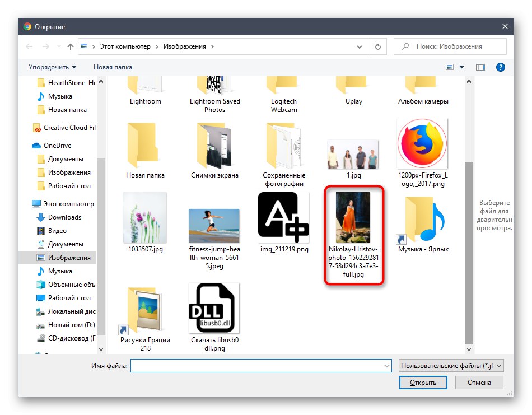Image resolution: width=532 pixels, height=415 pixels.
Task: Expand the Имя файла dropdown arrow
Action: 387,366
